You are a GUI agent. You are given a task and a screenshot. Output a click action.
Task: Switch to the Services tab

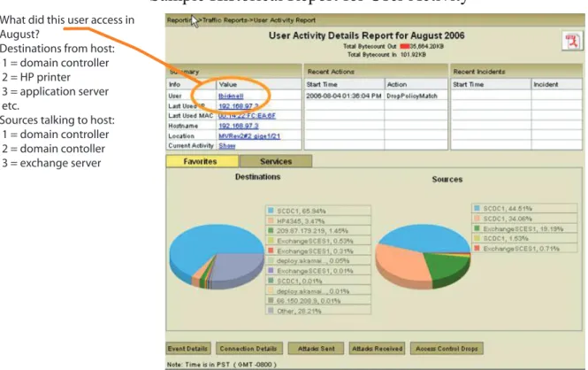276,161
